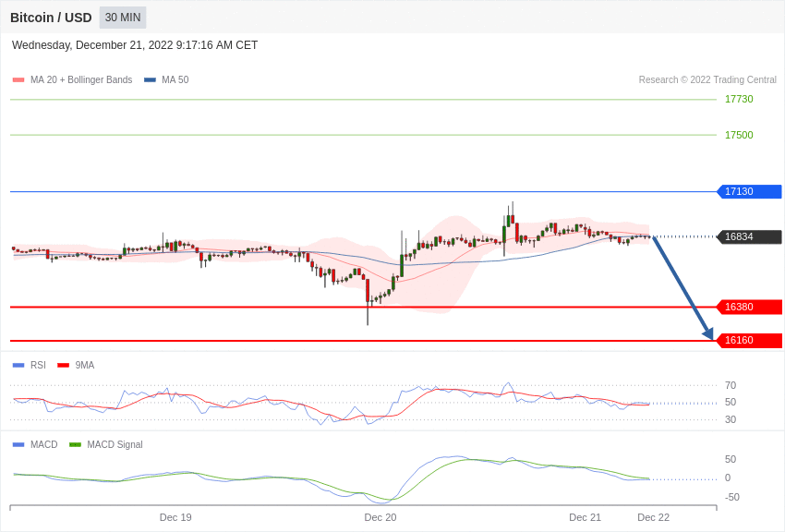Click the MACD legend swatch
785x532 pixels.
18,444
